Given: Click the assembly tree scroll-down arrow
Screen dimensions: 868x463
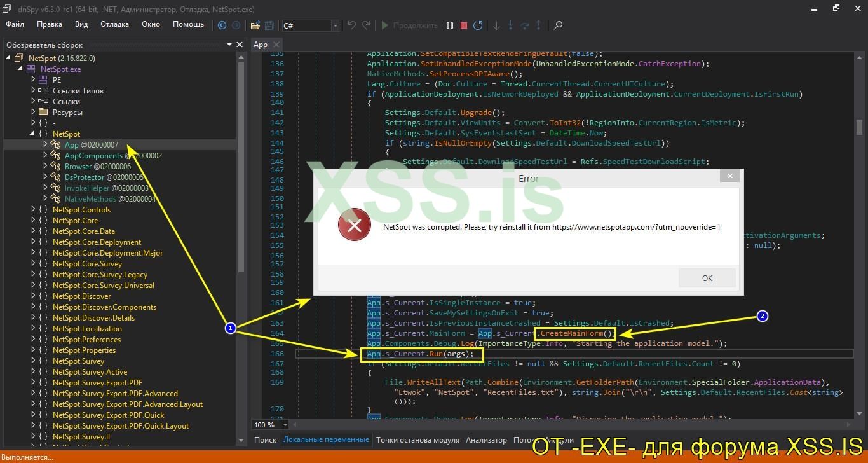Looking at the screenshot, I should [241, 440].
